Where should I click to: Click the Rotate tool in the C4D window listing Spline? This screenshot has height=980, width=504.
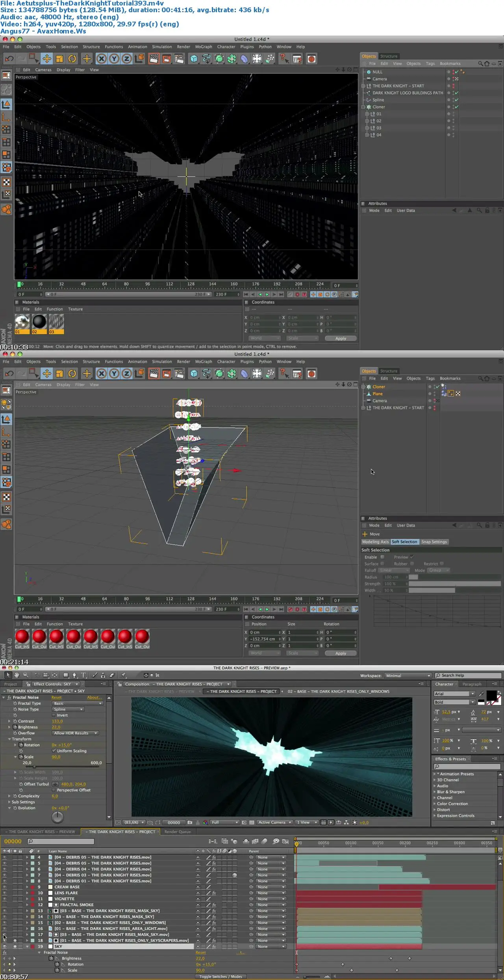coord(72,59)
